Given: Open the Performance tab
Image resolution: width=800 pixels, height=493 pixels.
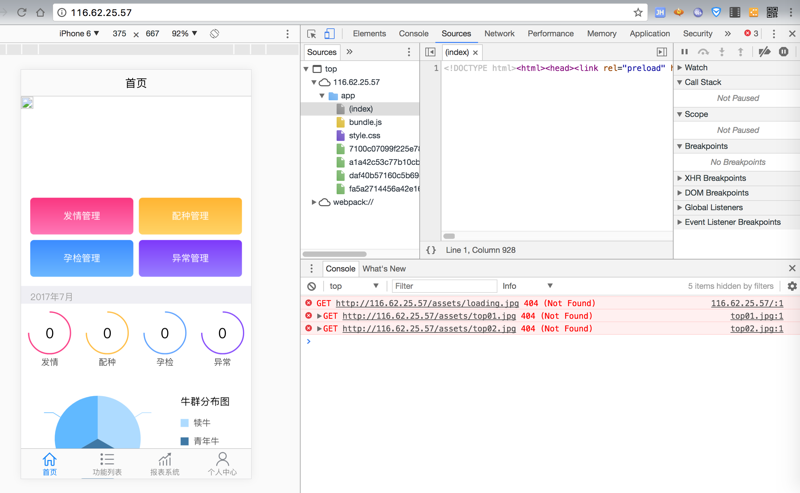Looking at the screenshot, I should (x=551, y=34).
